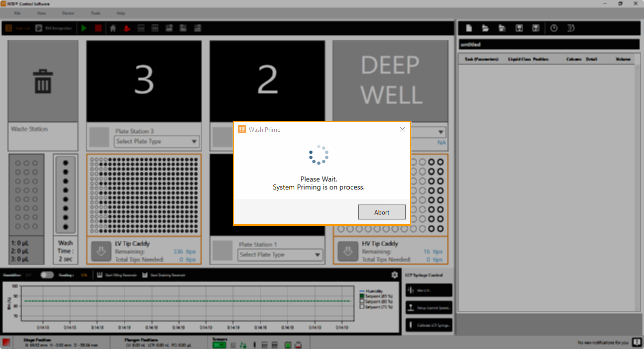Click LV Tip Caddy load arrow icon
Screen dimensions: 644x349
point(101,251)
